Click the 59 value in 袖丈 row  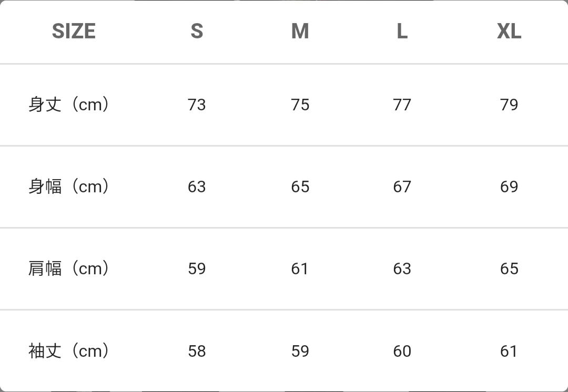pyautogui.click(x=300, y=350)
